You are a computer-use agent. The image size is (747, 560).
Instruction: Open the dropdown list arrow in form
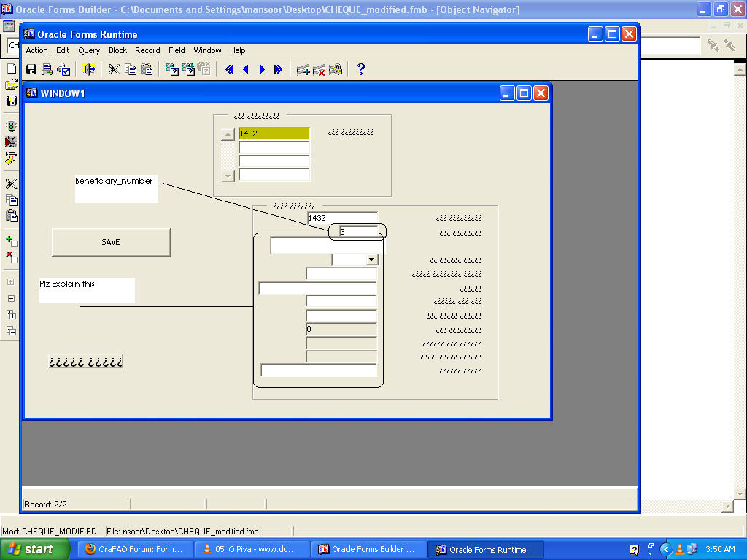click(371, 260)
